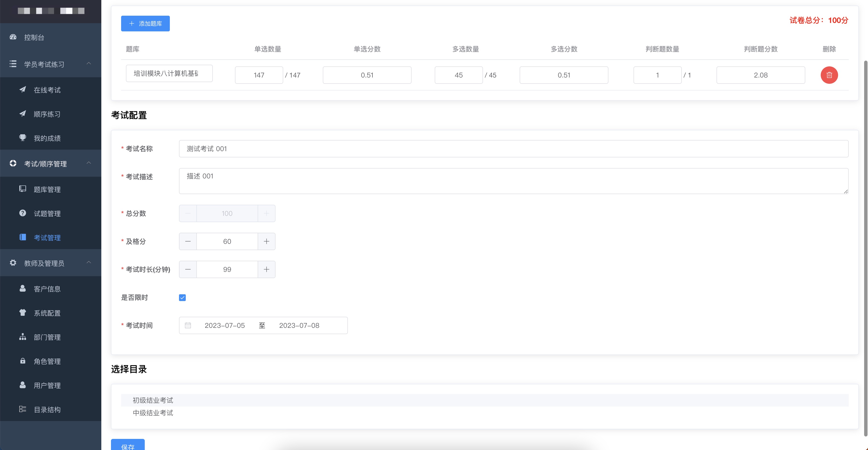
Task: Click the lock icon beside 角色管理
Action: [x=23, y=361]
